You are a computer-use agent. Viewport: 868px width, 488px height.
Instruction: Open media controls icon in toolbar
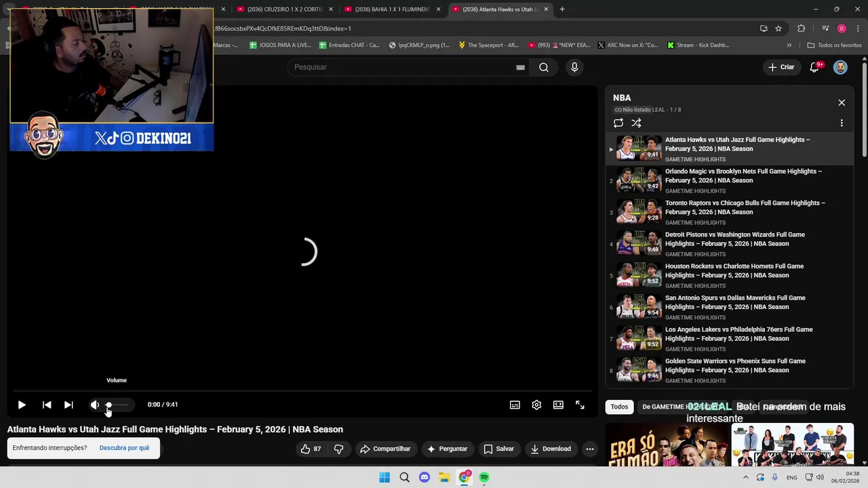[x=825, y=28]
